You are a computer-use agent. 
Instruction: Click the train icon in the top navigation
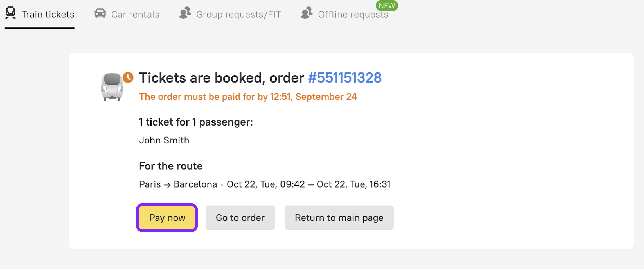(x=11, y=13)
